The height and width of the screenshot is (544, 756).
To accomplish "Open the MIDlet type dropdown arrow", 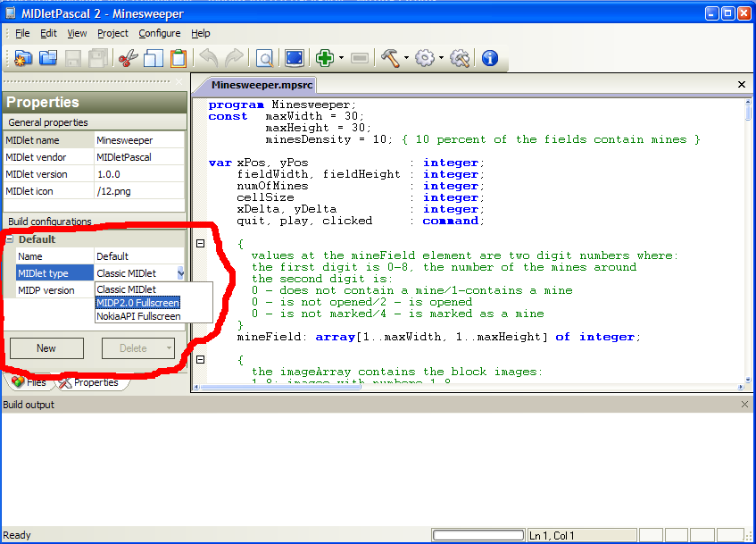I will tap(180, 273).
